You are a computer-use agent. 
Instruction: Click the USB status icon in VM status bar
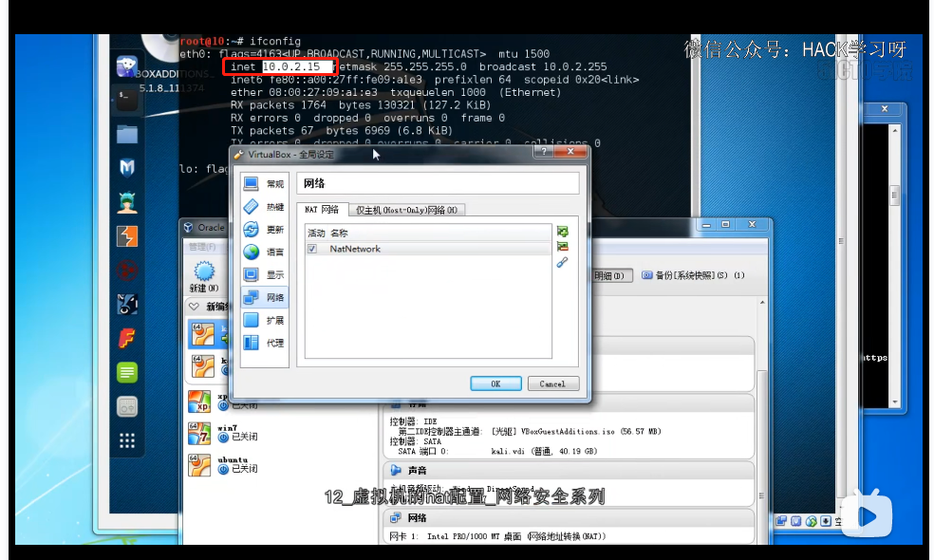click(796, 521)
